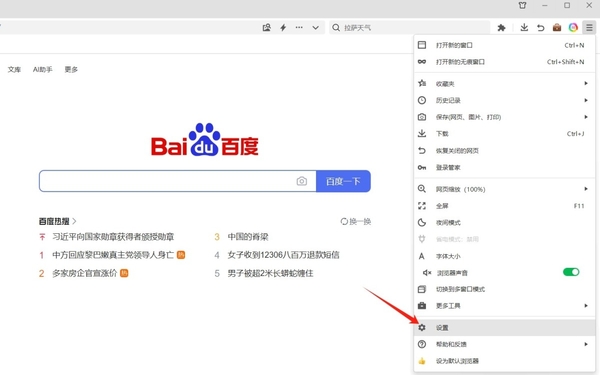Select 设为默认浏览器 menu item
This screenshot has width=600, height=375.
(x=504, y=361)
